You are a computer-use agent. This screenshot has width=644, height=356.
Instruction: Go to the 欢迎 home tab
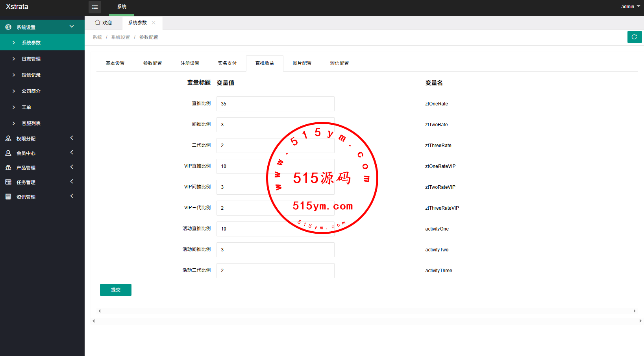(x=104, y=23)
